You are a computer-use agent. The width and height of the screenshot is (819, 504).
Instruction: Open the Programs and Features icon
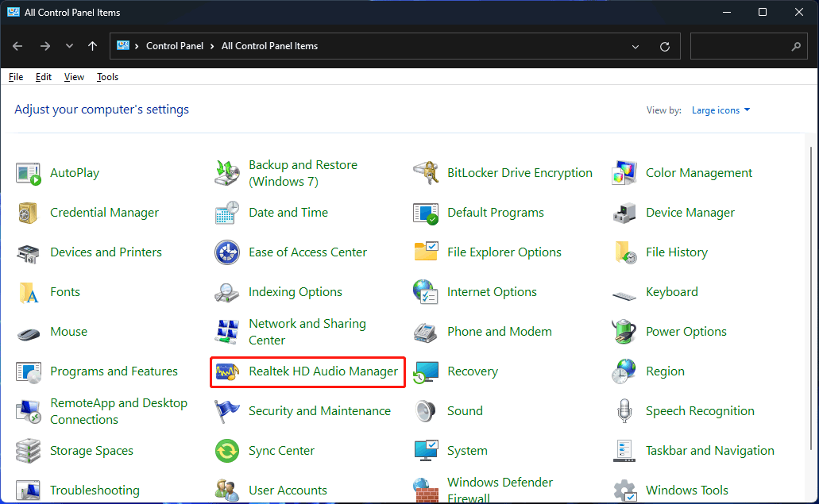[x=29, y=371]
